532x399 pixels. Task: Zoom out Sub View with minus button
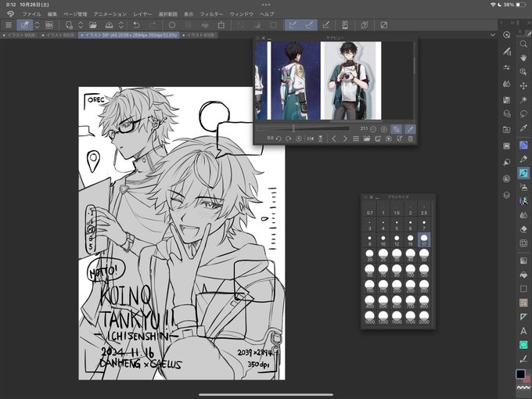tap(373, 129)
